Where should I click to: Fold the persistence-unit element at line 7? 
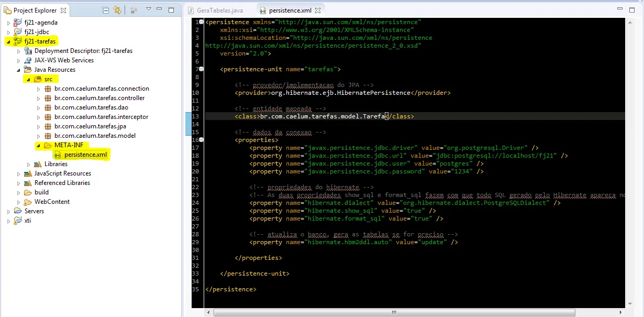pyautogui.click(x=202, y=69)
